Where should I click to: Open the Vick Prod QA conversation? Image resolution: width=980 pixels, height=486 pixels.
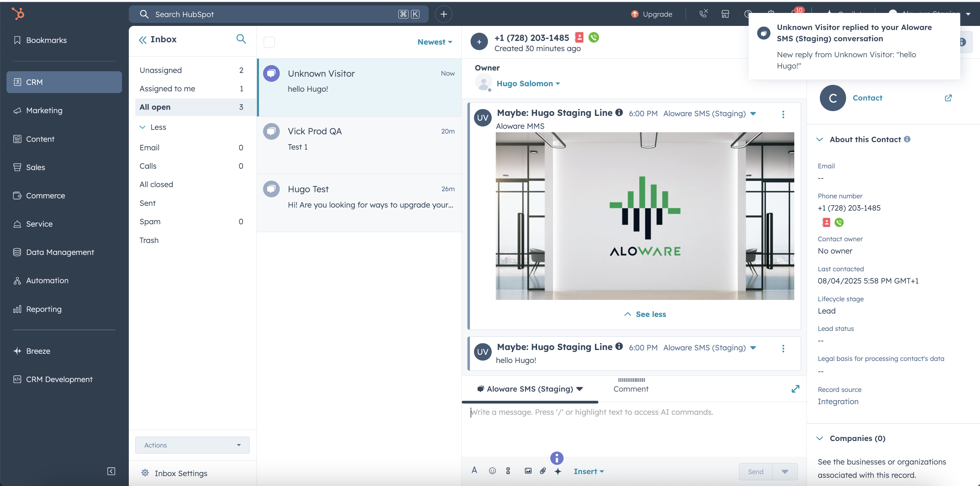[x=359, y=146]
